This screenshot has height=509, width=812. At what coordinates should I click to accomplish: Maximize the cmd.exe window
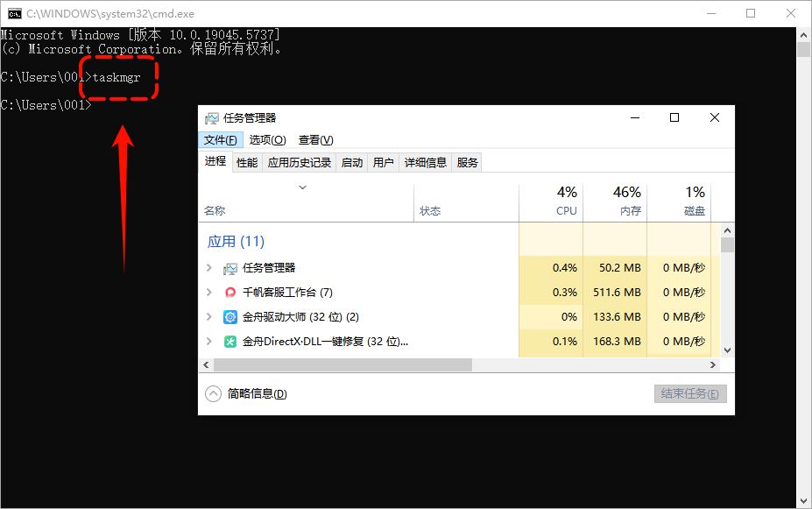pos(751,13)
